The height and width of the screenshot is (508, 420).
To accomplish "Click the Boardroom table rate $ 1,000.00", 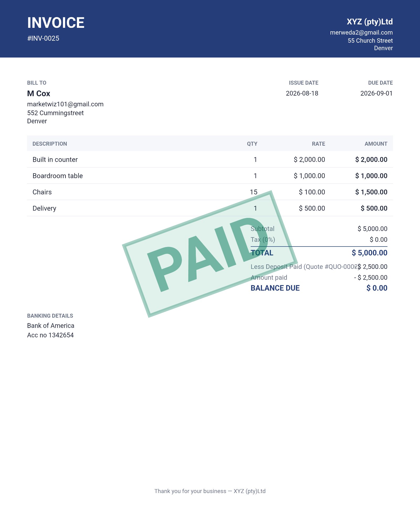I will pos(309,176).
